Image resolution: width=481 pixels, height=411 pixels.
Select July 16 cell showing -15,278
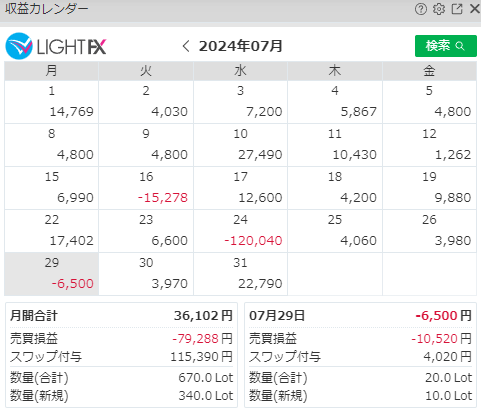click(x=146, y=188)
